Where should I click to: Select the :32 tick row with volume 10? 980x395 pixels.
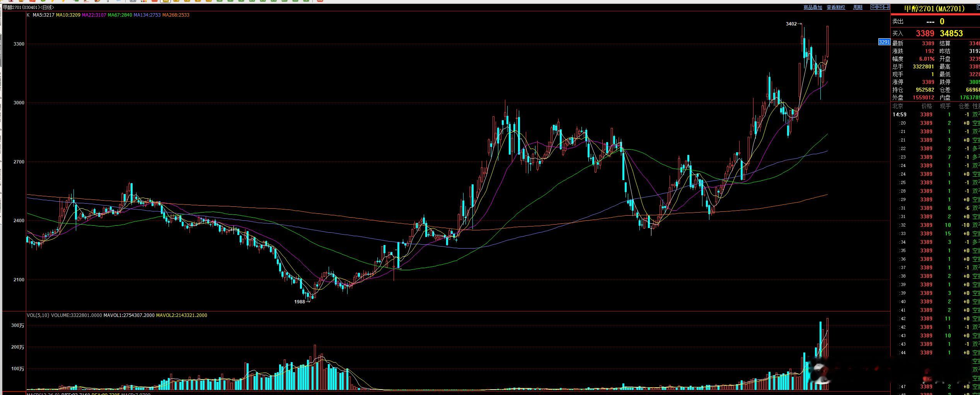(935, 225)
